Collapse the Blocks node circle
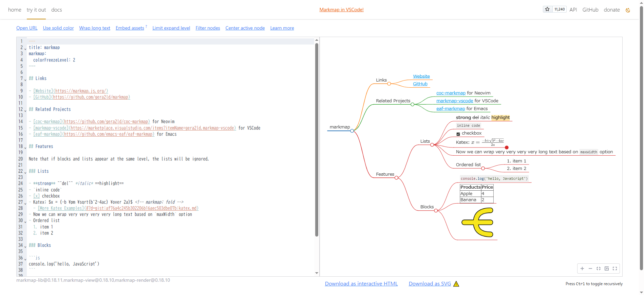 (x=436, y=211)
